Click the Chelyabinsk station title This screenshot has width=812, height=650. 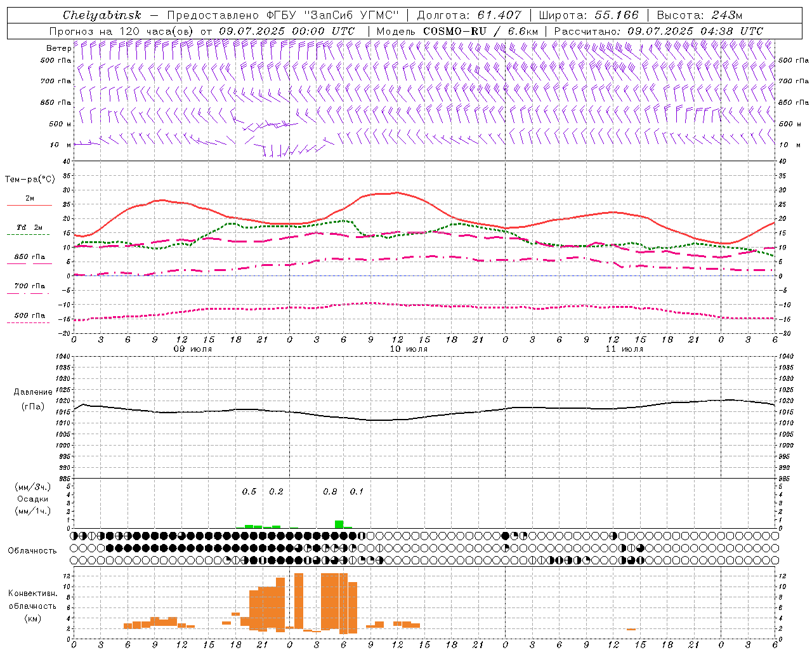[x=102, y=15]
